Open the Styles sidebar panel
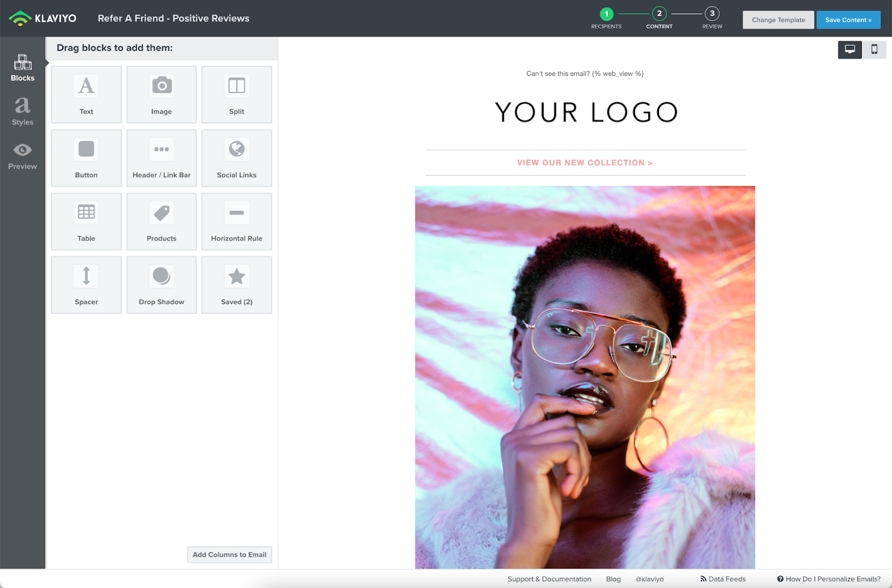Viewport: 892px width, 588px height. (22, 111)
